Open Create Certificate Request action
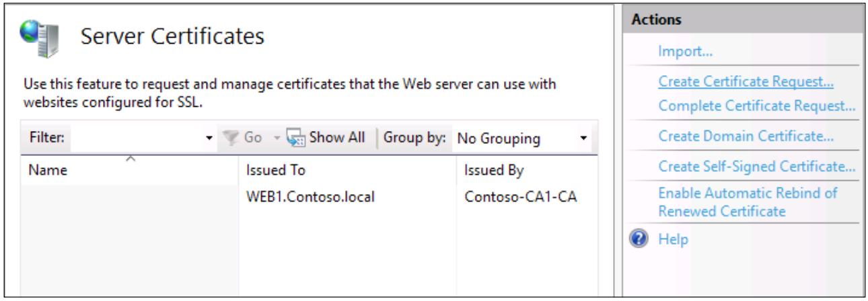Image resolution: width=868 pixels, height=301 pixels. pos(746,83)
